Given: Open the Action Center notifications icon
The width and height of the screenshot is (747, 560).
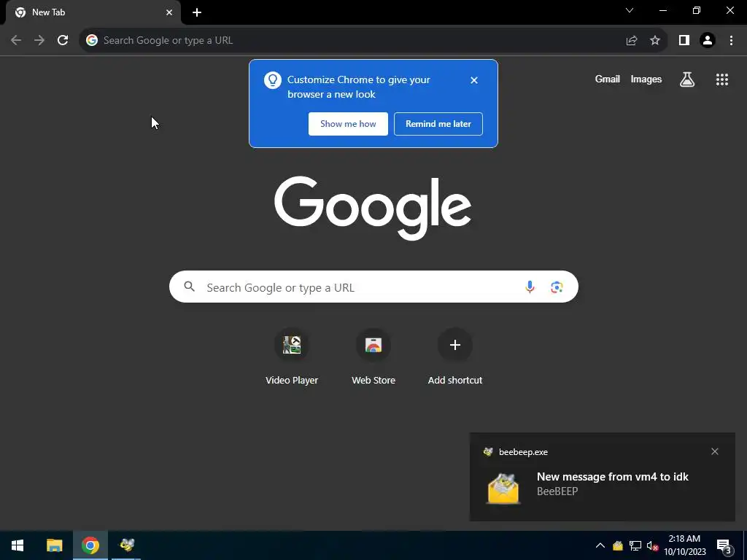Looking at the screenshot, I should tap(724, 545).
